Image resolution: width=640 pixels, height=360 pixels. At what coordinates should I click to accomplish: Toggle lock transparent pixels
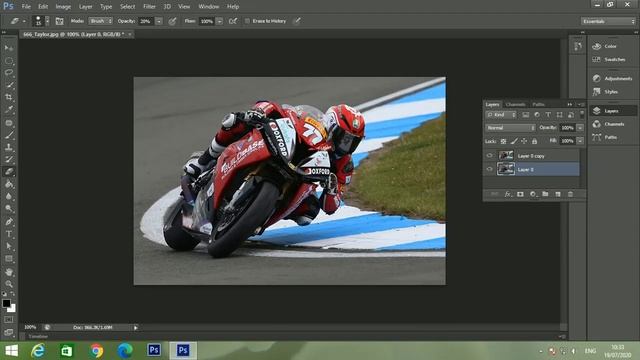tap(504, 141)
